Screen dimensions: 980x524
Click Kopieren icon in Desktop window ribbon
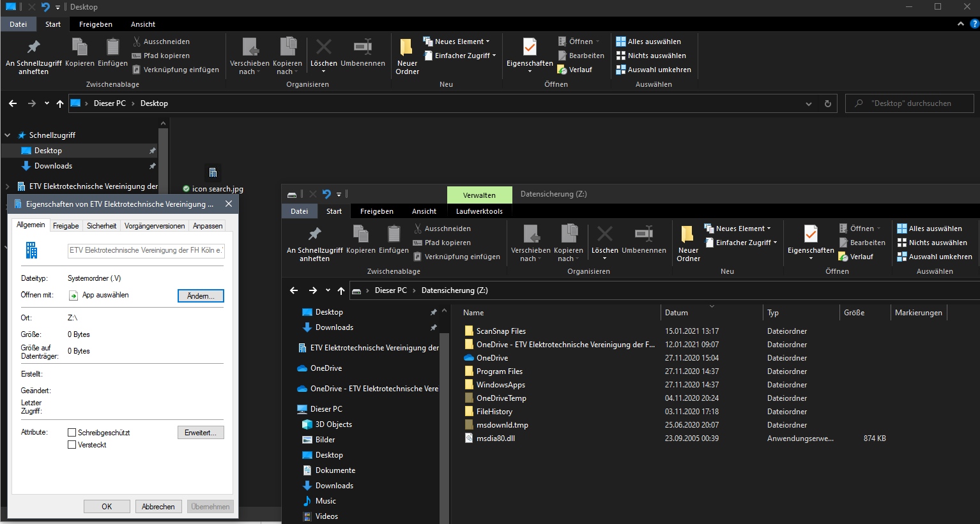pyautogui.click(x=79, y=48)
